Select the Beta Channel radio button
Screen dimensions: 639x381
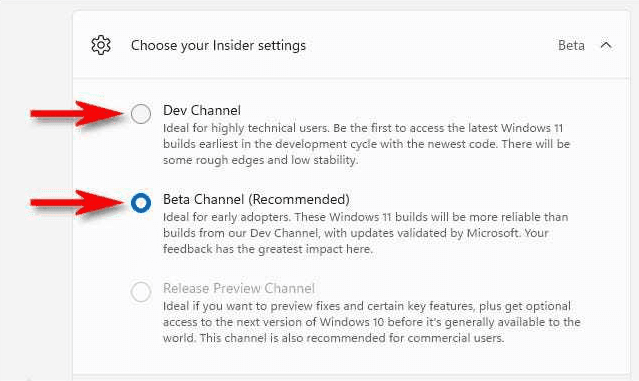tap(141, 203)
